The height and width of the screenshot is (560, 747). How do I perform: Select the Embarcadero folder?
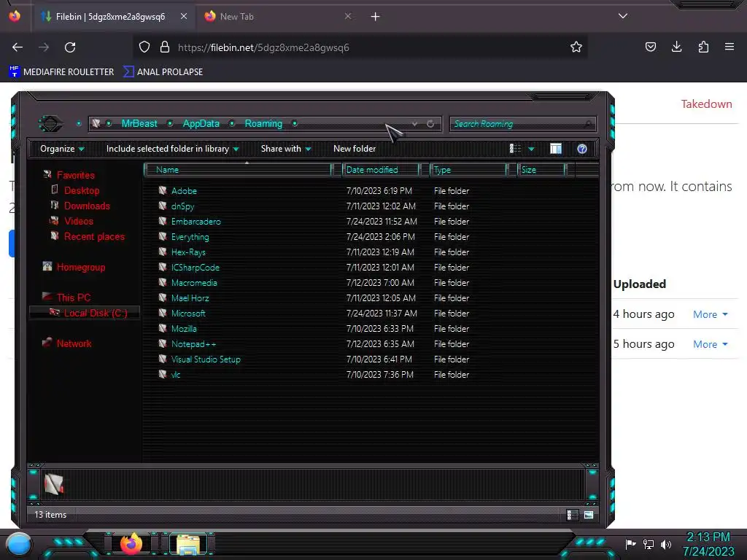[x=196, y=222]
